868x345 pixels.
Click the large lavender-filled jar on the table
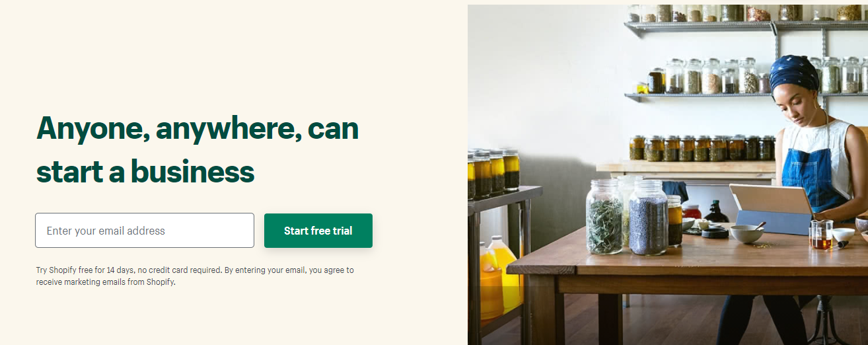pos(648,217)
